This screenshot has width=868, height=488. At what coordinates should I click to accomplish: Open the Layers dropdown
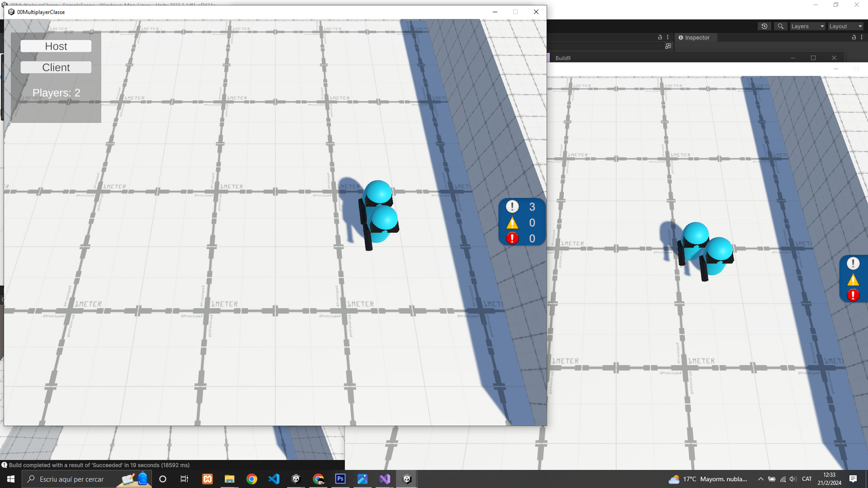(x=807, y=26)
